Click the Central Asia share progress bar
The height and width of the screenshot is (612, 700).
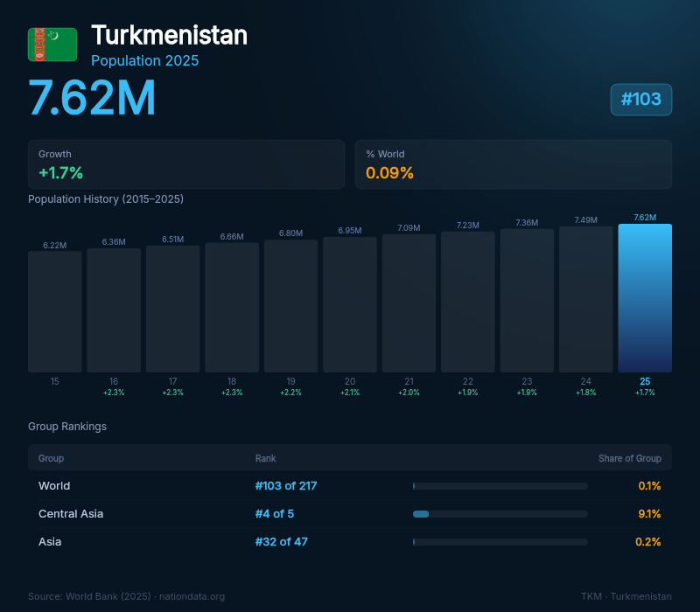[x=500, y=514]
